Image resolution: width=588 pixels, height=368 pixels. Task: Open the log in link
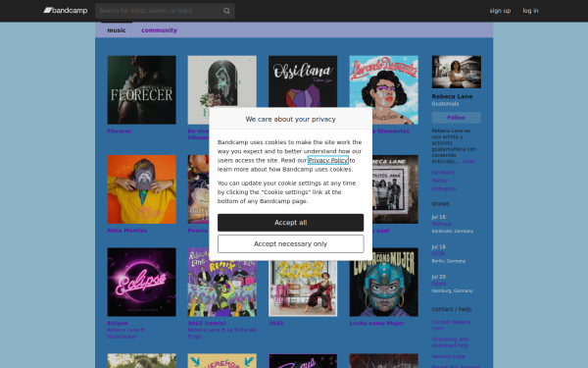tap(530, 11)
